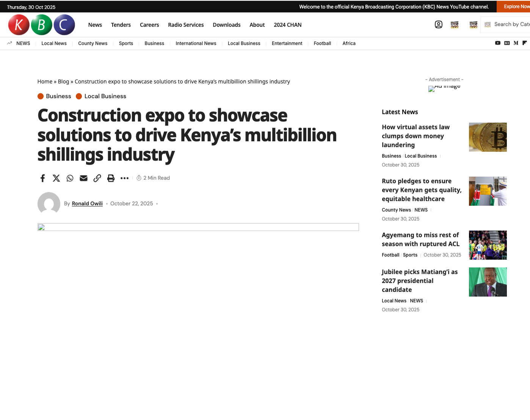The width and height of the screenshot is (530, 420).
Task: Open the Tenders menu item
Action: pos(121,25)
